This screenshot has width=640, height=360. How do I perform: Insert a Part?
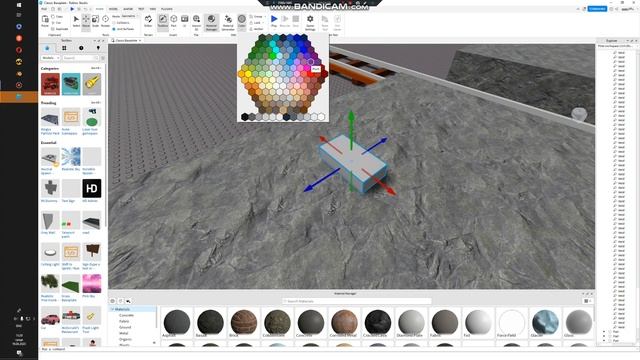tap(173, 21)
